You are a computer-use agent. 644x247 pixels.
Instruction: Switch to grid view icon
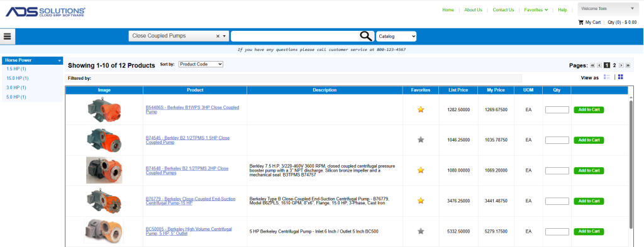621,77
